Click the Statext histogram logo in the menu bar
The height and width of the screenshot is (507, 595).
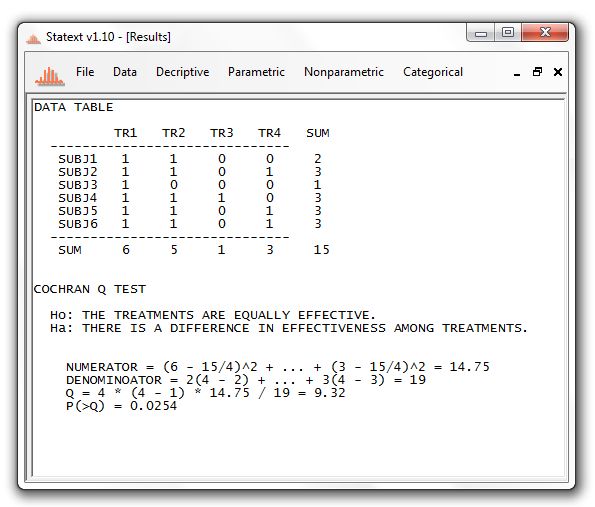pyautogui.click(x=49, y=76)
